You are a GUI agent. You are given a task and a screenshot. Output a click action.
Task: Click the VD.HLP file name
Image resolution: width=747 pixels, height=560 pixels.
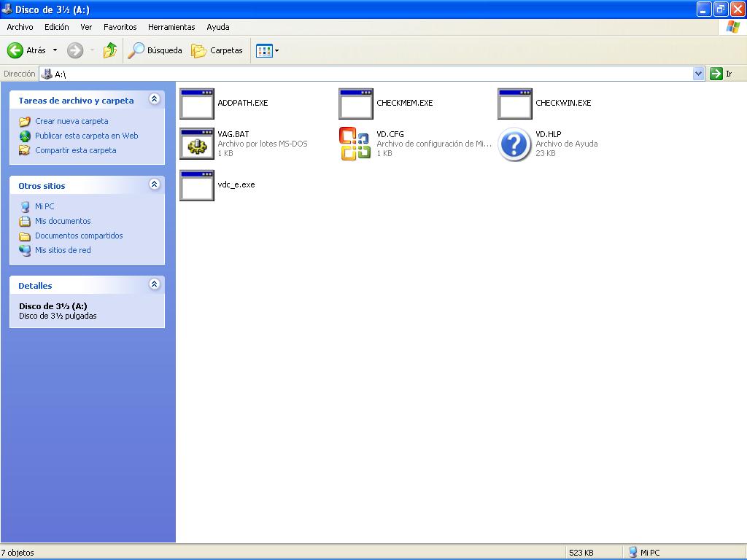(549, 134)
